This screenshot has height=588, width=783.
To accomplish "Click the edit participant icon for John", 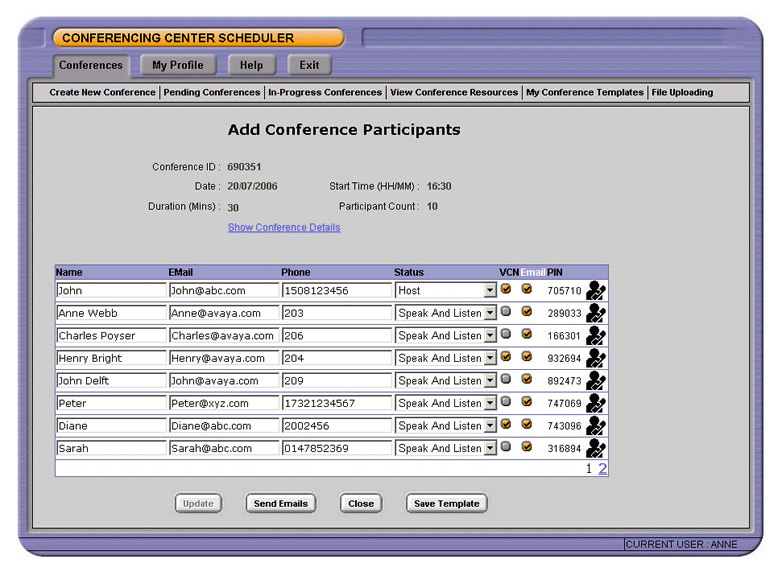I will pos(596,291).
